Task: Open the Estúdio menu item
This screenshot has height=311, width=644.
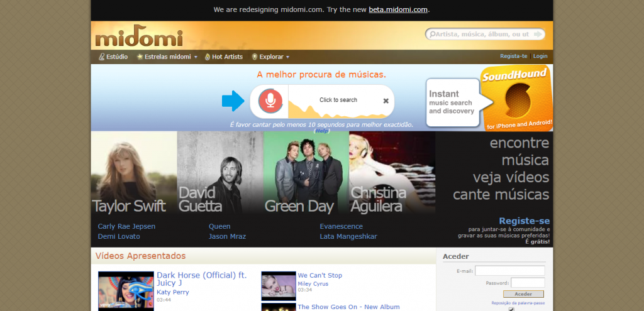Action: tap(117, 57)
